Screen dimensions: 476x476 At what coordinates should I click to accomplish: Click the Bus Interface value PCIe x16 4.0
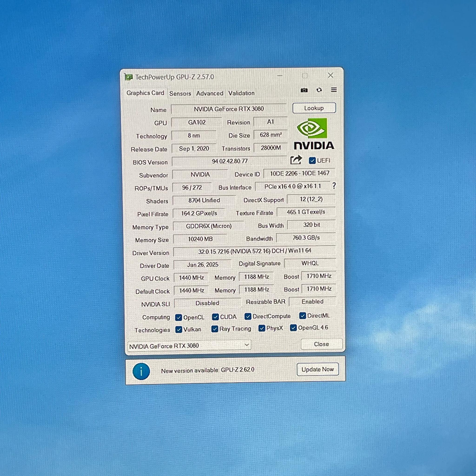[x=293, y=186]
